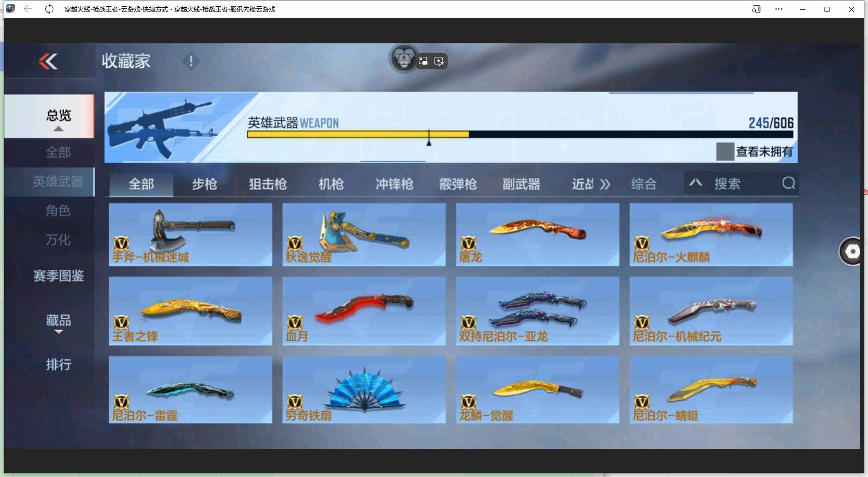Click the browser back arrow in title bar
868x477 pixels.
pos(28,9)
